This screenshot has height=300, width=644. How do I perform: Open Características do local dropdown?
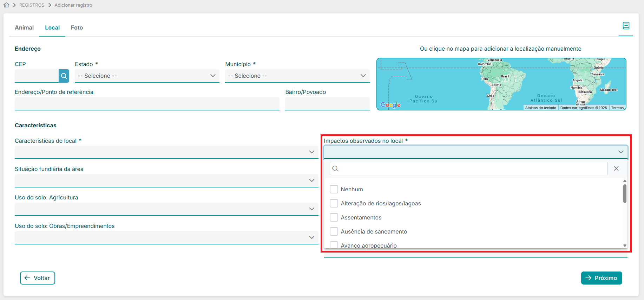[166, 152]
